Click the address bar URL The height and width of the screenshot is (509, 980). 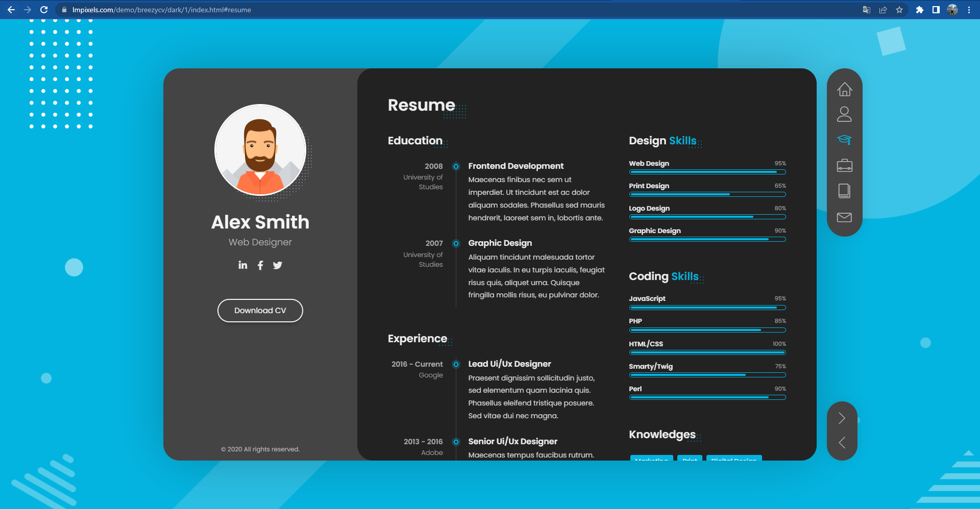tap(161, 10)
